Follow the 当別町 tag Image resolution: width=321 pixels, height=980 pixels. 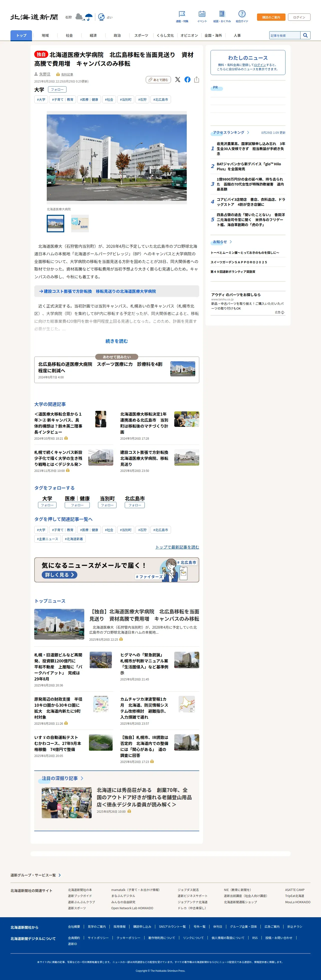click(107, 505)
